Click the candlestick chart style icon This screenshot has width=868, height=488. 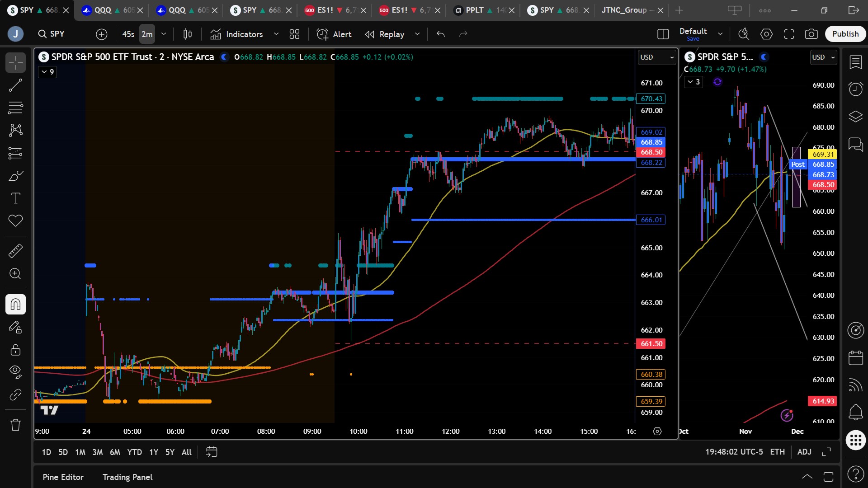pos(187,34)
